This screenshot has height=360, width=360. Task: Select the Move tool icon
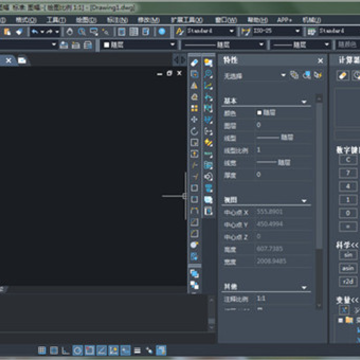(194, 120)
